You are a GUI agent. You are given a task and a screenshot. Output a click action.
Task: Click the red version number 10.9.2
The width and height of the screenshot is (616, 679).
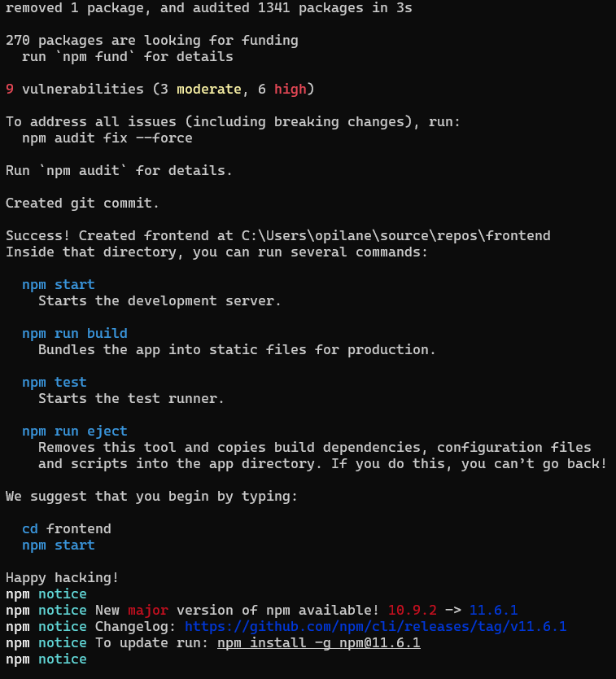(412, 611)
